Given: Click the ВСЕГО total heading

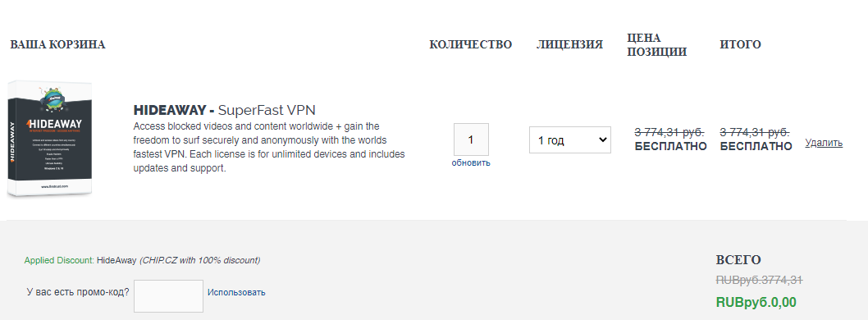Looking at the screenshot, I should point(738,260).
